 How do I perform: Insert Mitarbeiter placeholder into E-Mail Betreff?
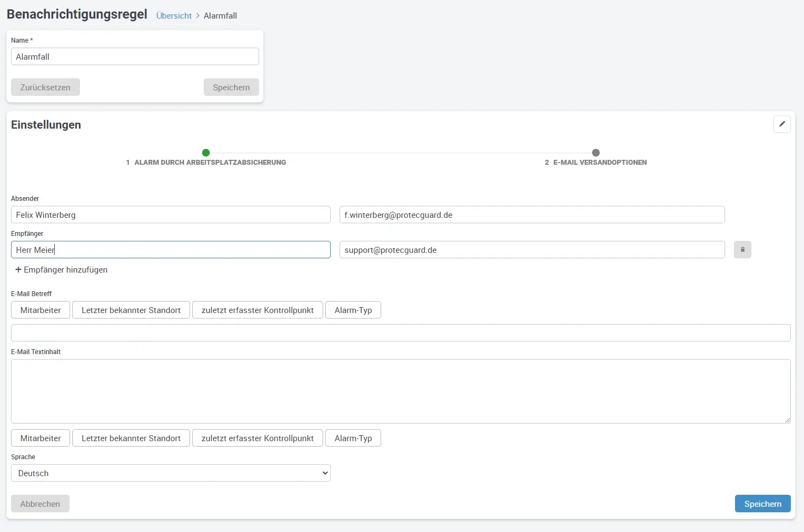coord(41,310)
